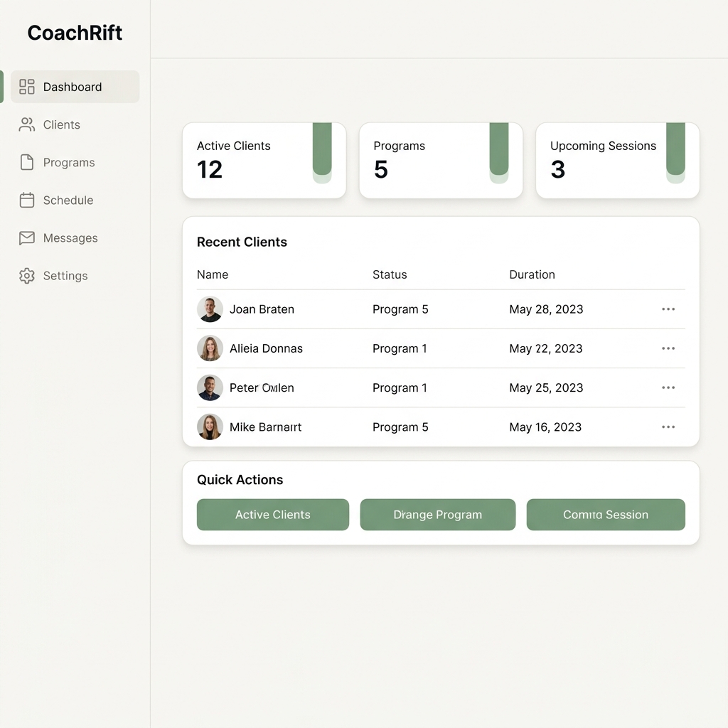Viewport: 728px width, 728px height.
Task: Click the Name column header
Action: (x=213, y=274)
